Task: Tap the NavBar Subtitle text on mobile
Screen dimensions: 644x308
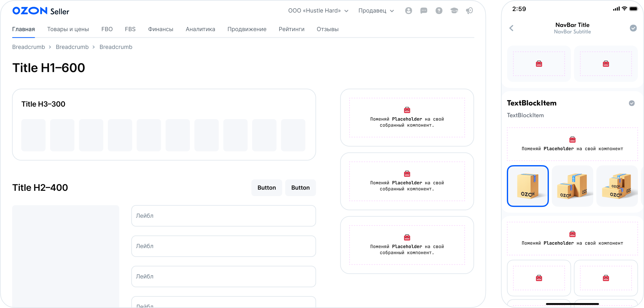Action: (x=572, y=32)
